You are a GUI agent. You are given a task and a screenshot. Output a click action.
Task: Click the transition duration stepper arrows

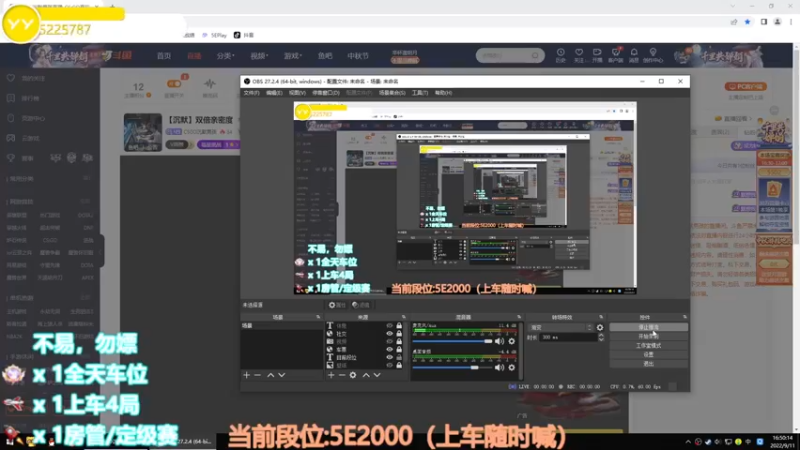tap(601, 337)
